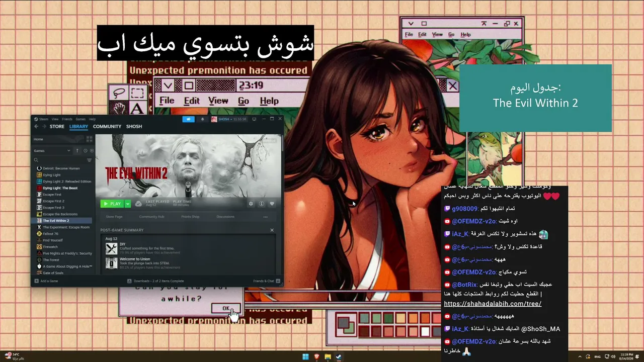Open the volume control in the system tray

(x=613, y=356)
